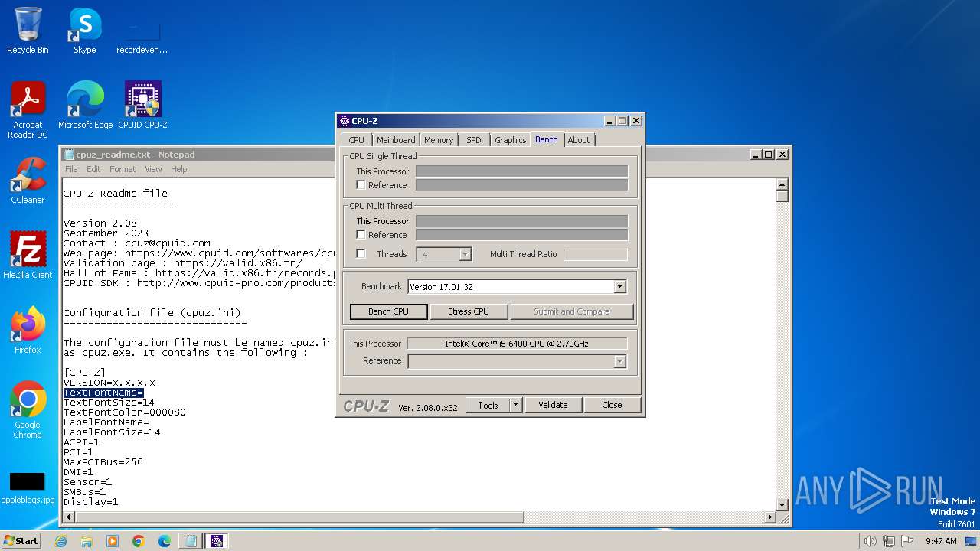Open the appleblogs.jpg desktop file
This screenshot has width=980, height=551.
click(28, 488)
